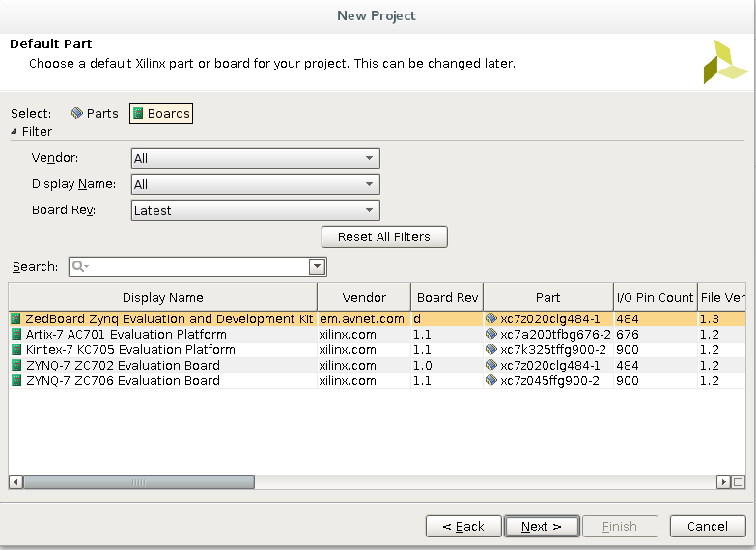Click into the Search field
Viewport: 756px width, 550px height.
point(198,266)
